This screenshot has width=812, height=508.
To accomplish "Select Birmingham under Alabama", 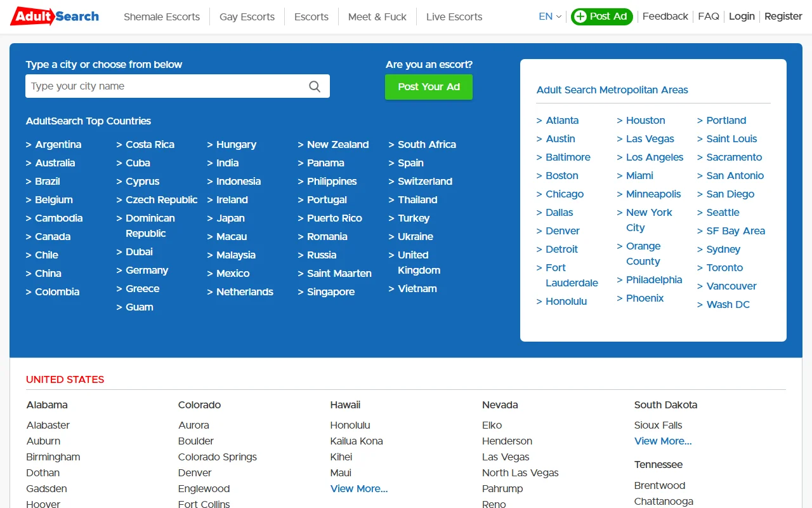I will pos(53,457).
